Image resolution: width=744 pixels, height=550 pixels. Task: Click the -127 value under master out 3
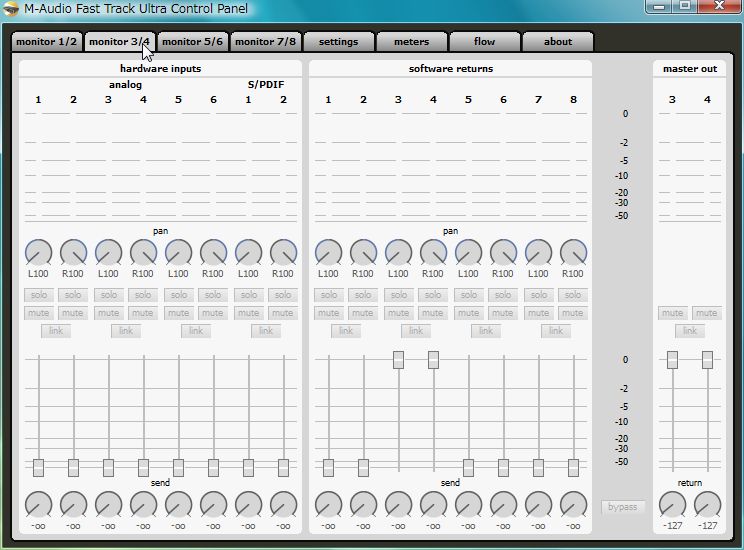672,526
